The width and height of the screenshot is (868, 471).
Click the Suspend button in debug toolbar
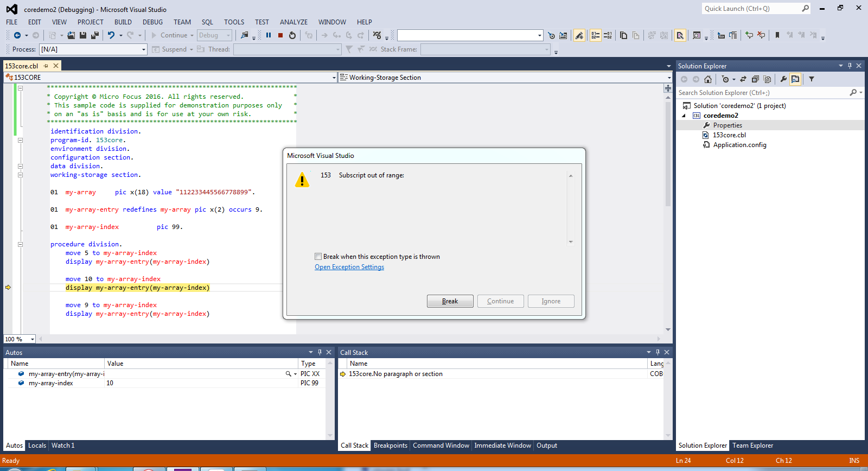point(170,49)
